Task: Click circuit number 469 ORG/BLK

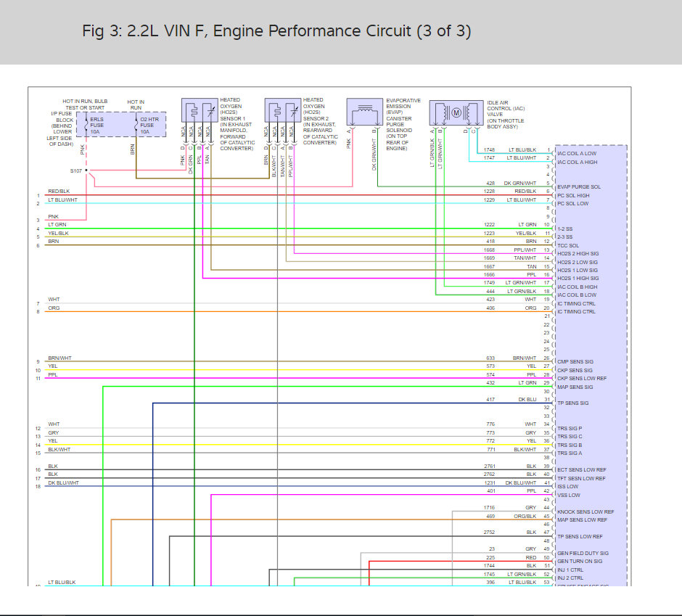Action: (490, 517)
